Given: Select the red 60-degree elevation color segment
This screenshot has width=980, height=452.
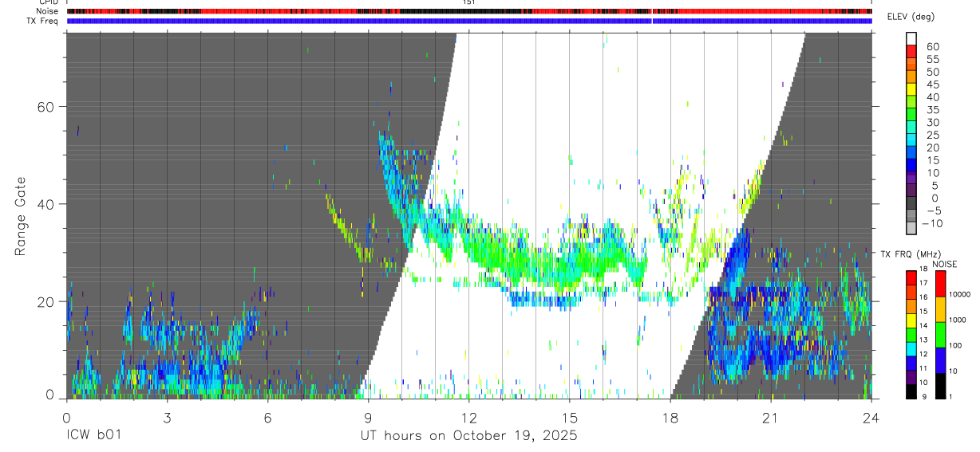Looking at the screenshot, I should 911,53.
